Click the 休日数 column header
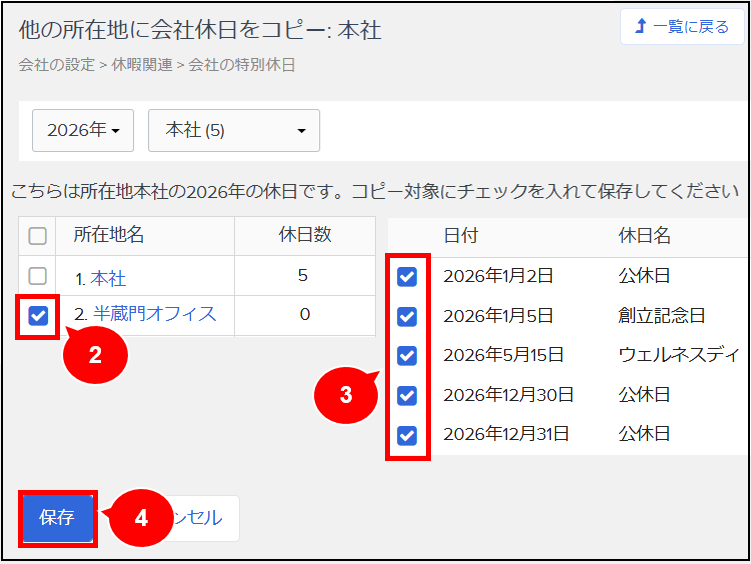This screenshot has width=751, height=564. 304,235
